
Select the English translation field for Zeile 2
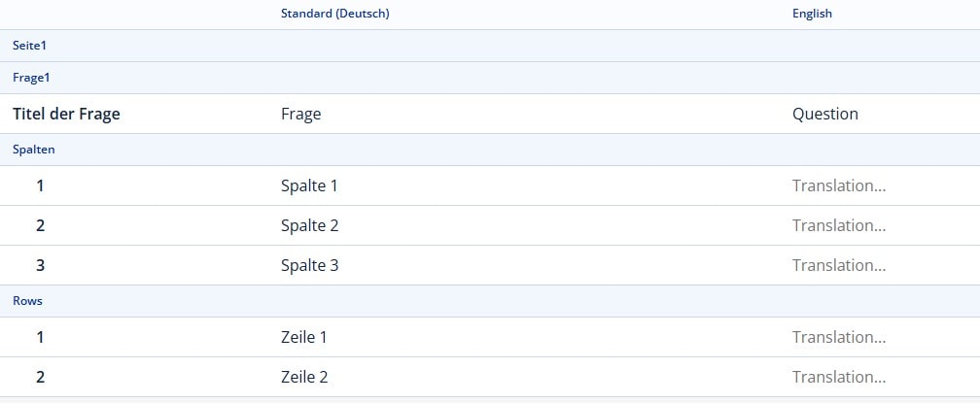[x=839, y=377]
